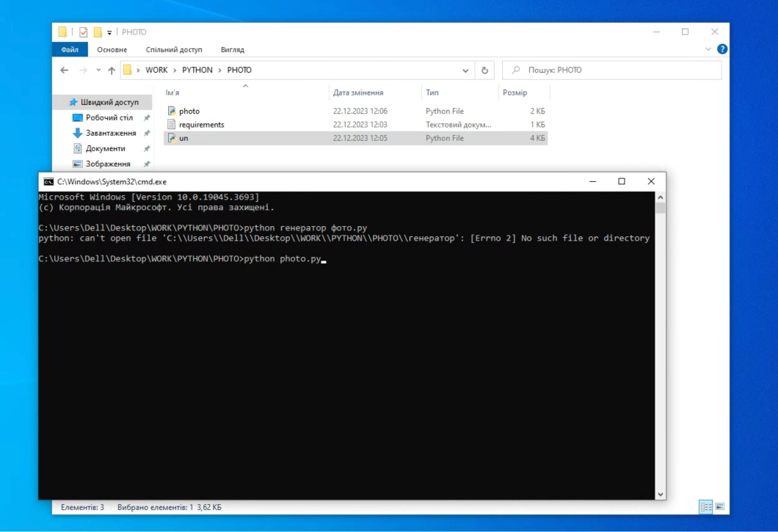Open Explorer help icon

[722, 49]
